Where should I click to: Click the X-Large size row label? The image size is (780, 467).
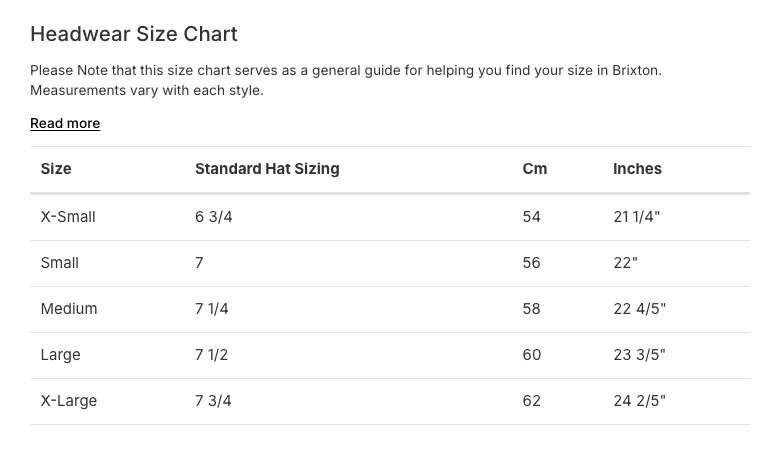[x=69, y=401]
